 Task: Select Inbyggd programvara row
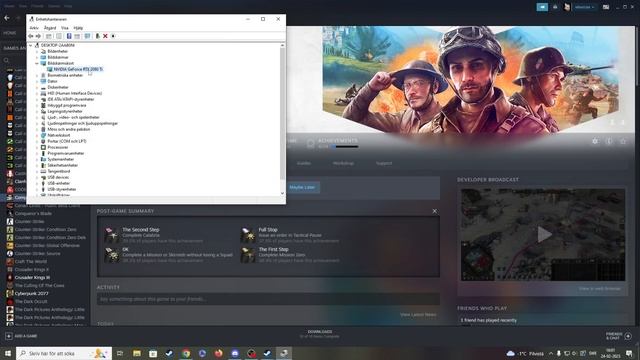pos(67,105)
